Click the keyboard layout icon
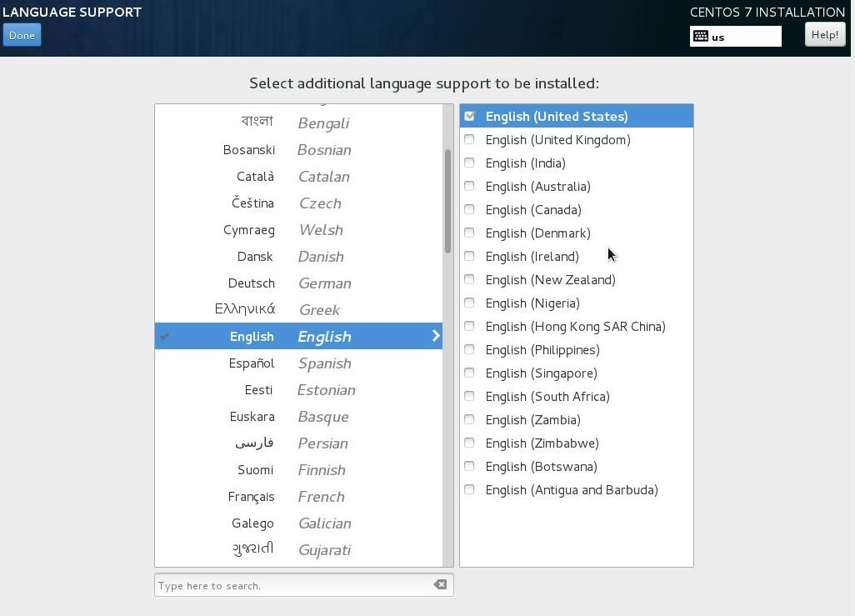The height and width of the screenshot is (616, 855). tap(701, 37)
